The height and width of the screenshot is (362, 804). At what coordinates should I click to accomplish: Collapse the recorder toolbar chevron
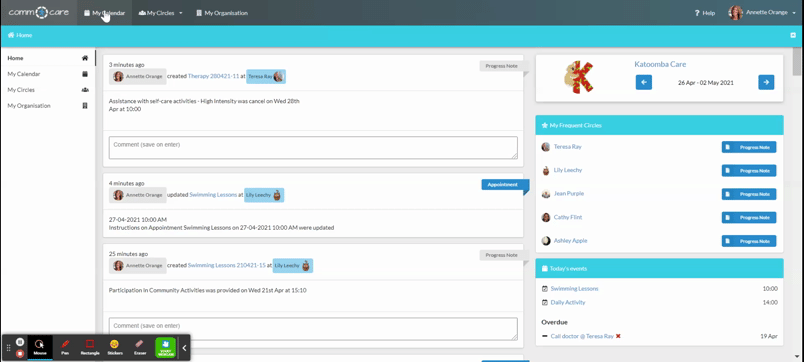[184, 348]
